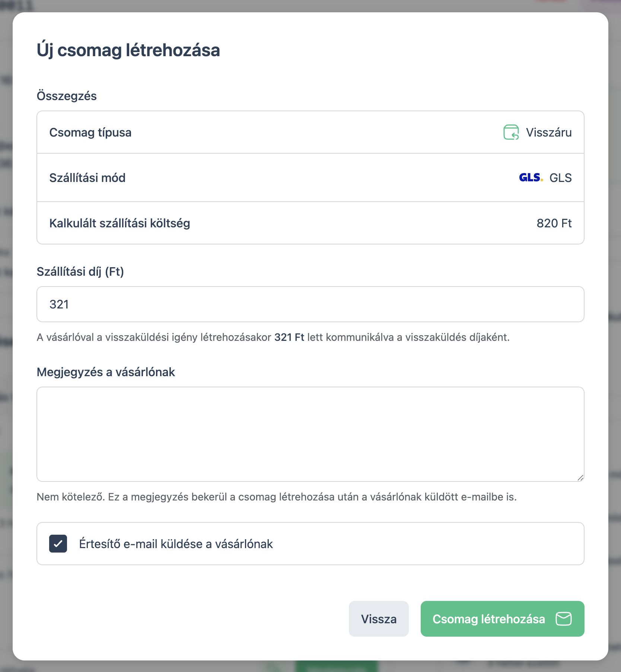Click the envelope icon on create button
The width and height of the screenshot is (621, 672).
coord(564,619)
